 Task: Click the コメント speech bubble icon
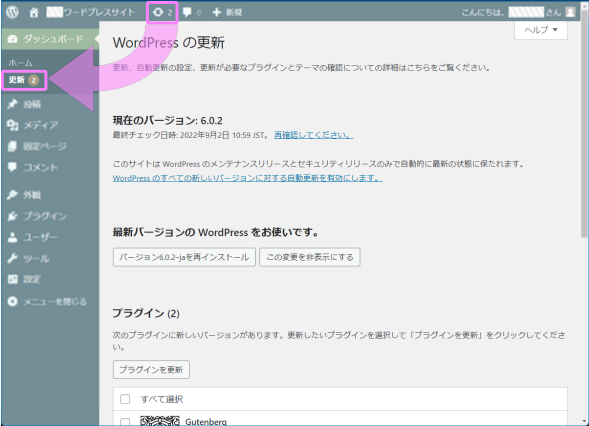click(13, 167)
